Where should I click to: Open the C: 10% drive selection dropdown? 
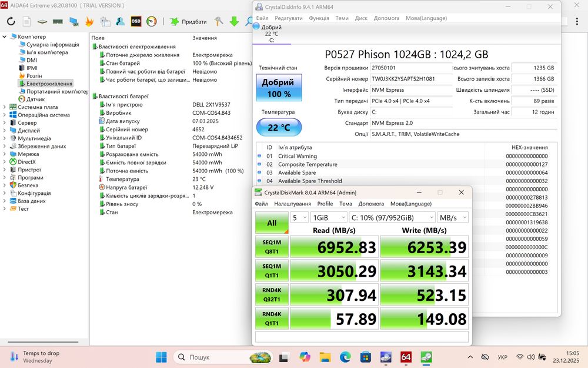(x=392, y=217)
